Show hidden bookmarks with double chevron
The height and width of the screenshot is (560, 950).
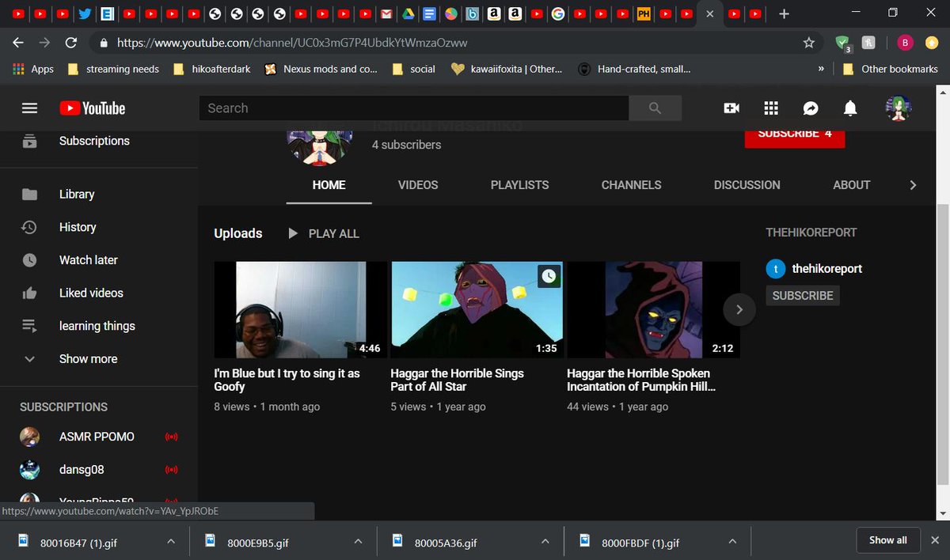821,69
